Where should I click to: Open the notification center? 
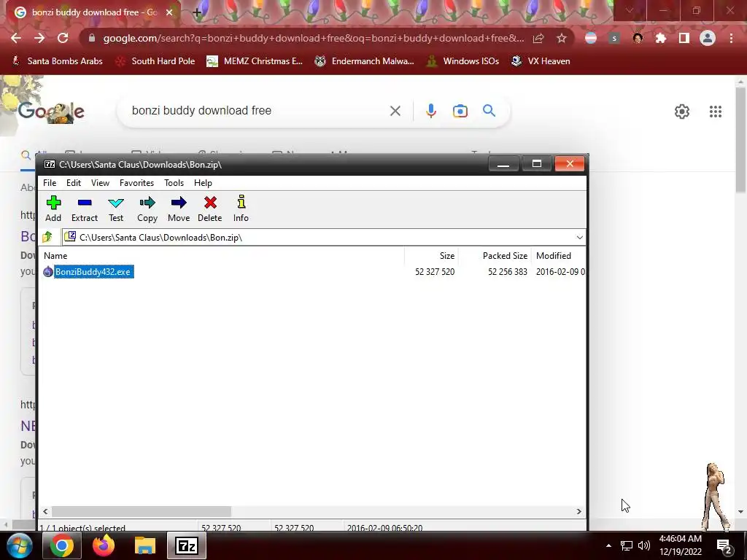click(x=724, y=546)
